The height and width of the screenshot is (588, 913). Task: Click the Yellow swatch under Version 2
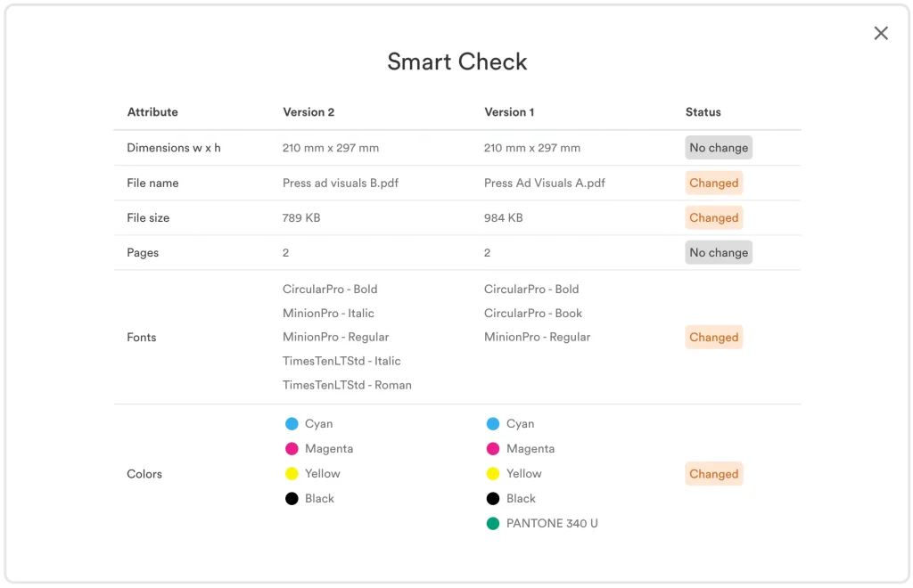[292, 474]
